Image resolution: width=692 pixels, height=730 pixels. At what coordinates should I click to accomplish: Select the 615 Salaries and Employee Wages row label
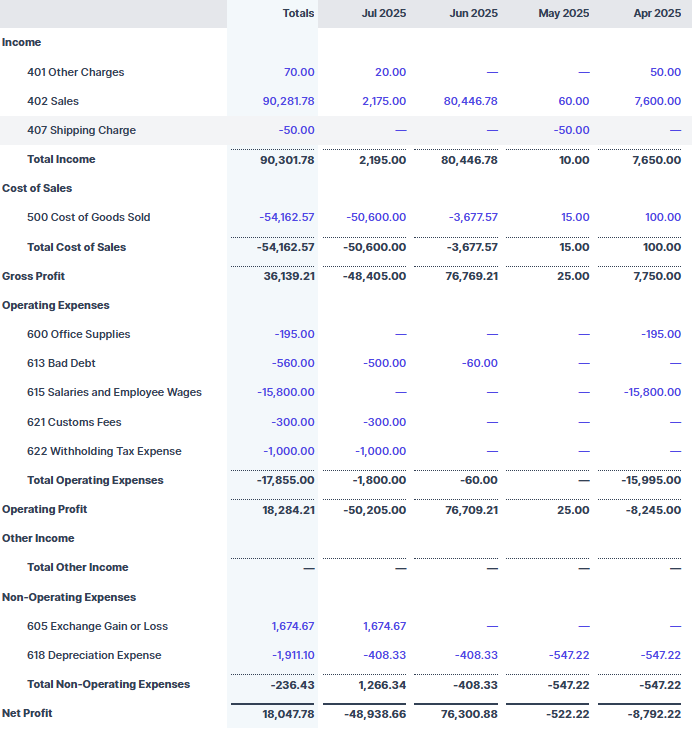tap(114, 392)
